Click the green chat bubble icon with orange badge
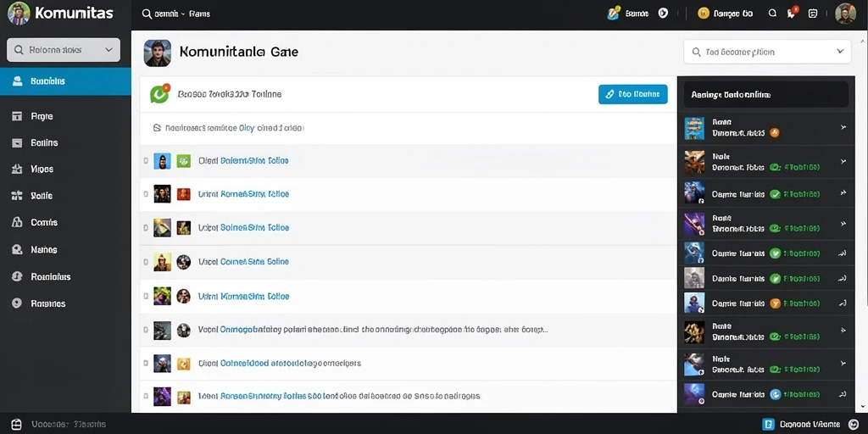This screenshot has height=434, width=868. [x=159, y=94]
